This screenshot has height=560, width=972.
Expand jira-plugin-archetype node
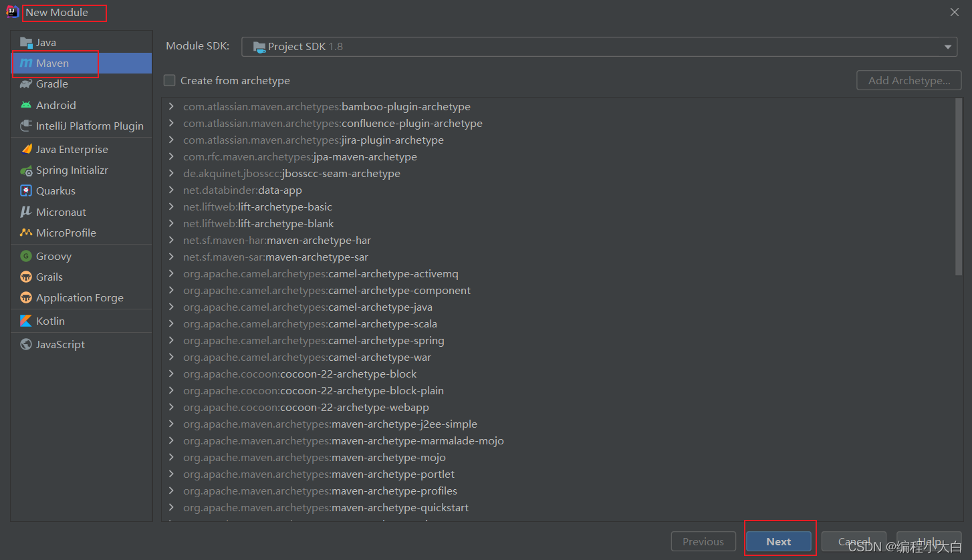[172, 140]
